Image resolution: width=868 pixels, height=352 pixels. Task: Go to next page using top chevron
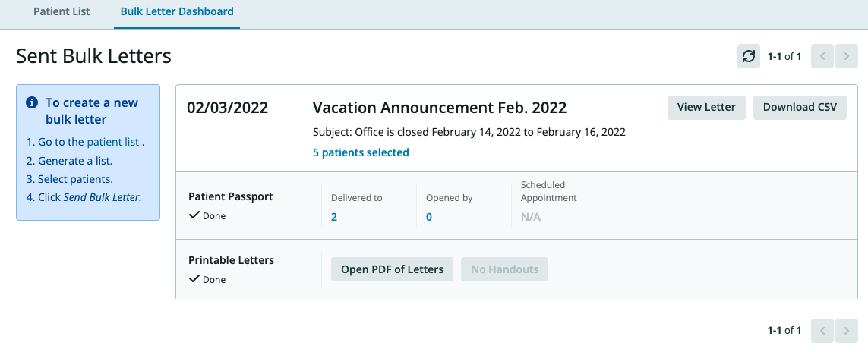click(x=846, y=56)
